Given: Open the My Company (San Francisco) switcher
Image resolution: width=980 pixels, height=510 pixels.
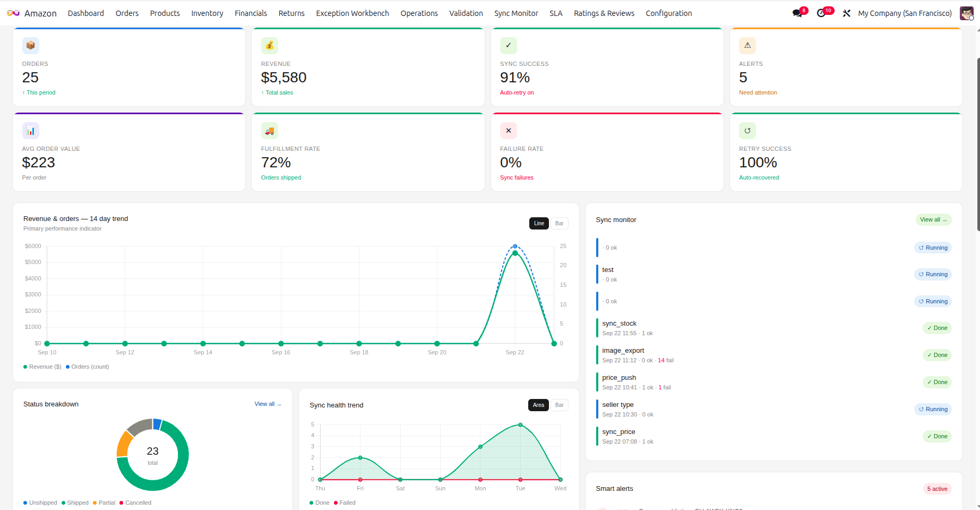Looking at the screenshot, I should coord(905,13).
